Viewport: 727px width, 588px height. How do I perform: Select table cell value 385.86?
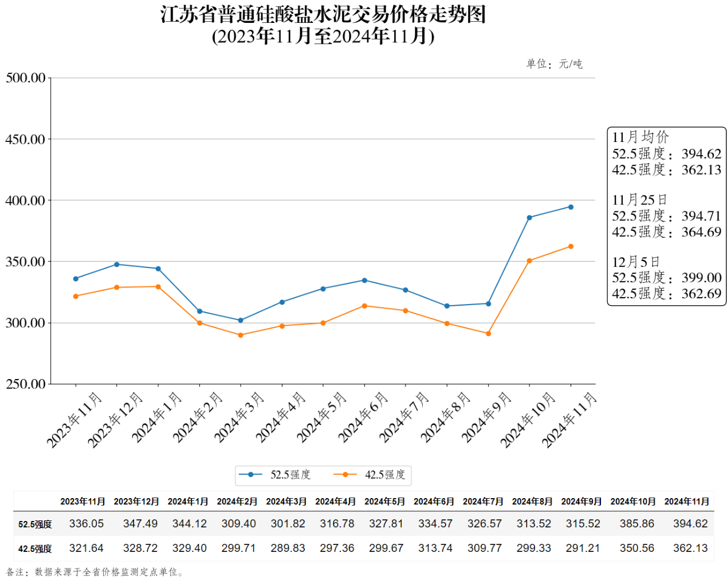click(636, 524)
